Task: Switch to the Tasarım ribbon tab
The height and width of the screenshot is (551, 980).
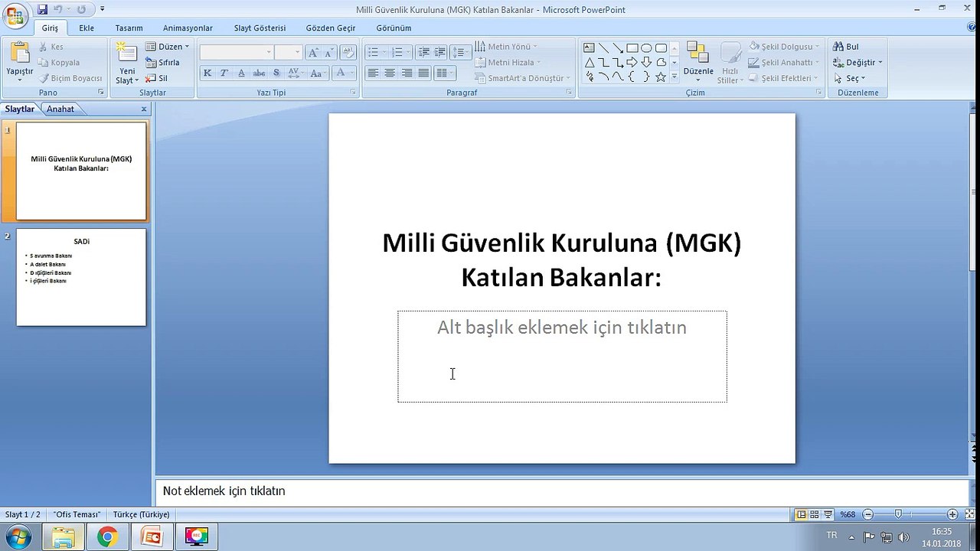Action: (x=129, y=28)
